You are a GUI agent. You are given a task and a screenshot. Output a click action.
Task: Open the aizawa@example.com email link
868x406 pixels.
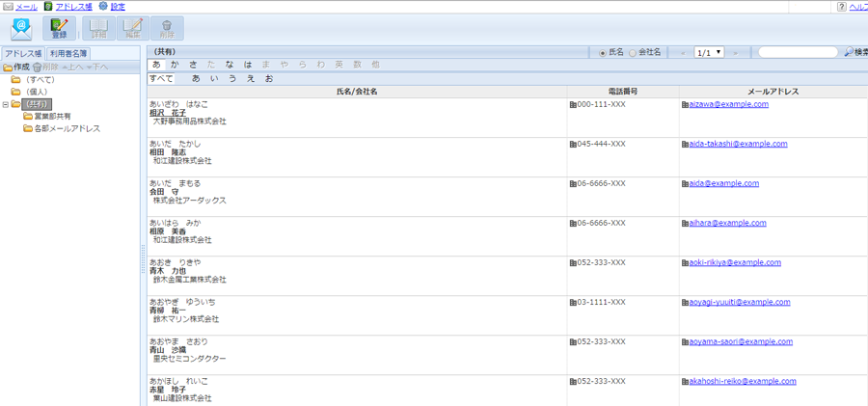(728, 104)
